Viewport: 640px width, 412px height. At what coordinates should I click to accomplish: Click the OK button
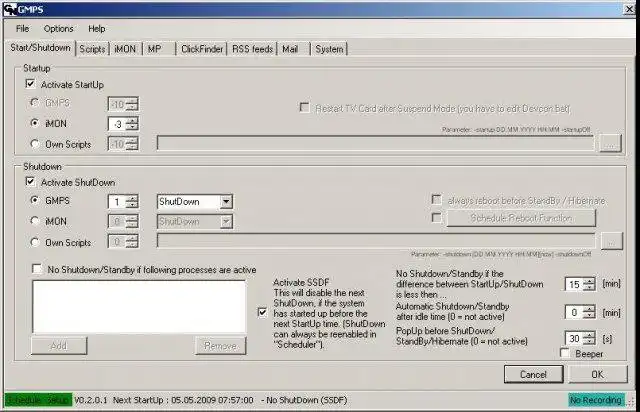pos(598,374)
